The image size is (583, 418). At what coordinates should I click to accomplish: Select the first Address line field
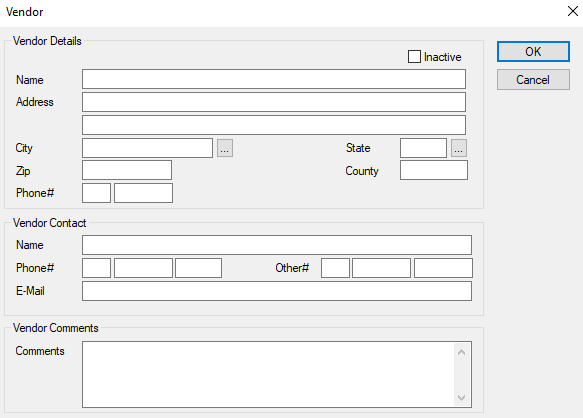[274, 102]
